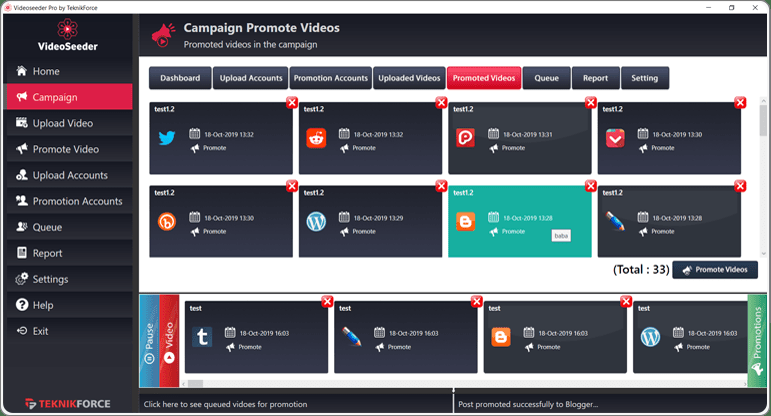
Task: Switch to the Setting tab
Action: point(645,78)
